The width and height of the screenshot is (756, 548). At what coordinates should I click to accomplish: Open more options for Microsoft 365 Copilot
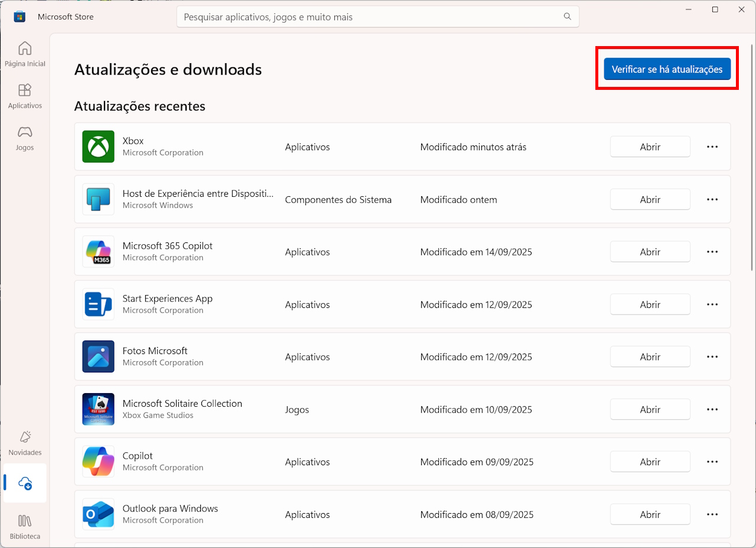click(x=712, y=252)
